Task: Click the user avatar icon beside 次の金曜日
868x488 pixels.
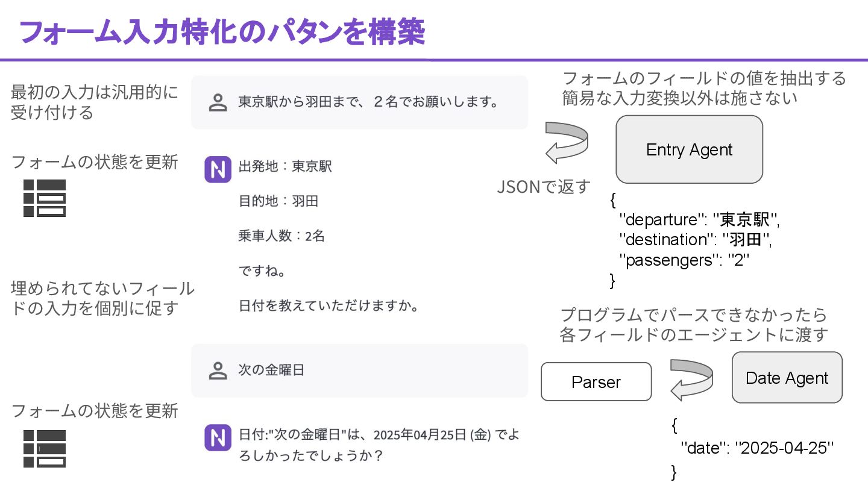Action: coord(217,371)
